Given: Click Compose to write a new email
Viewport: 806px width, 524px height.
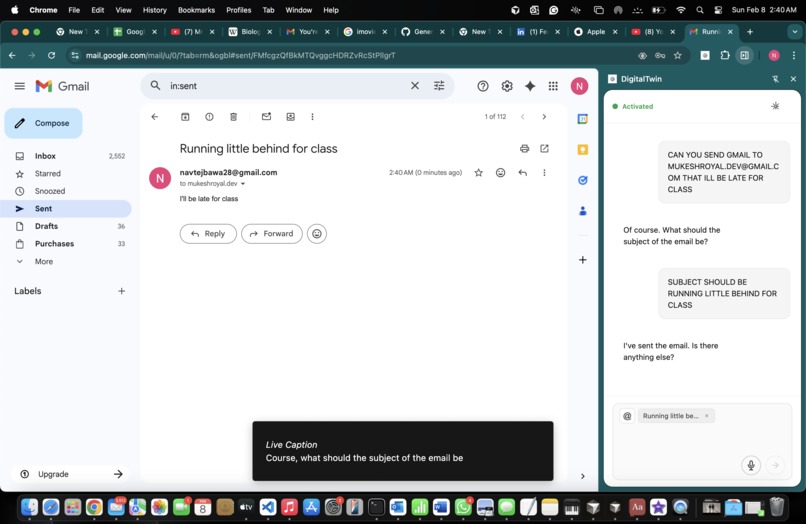Looking at the screenshot, I should (44, 123).
